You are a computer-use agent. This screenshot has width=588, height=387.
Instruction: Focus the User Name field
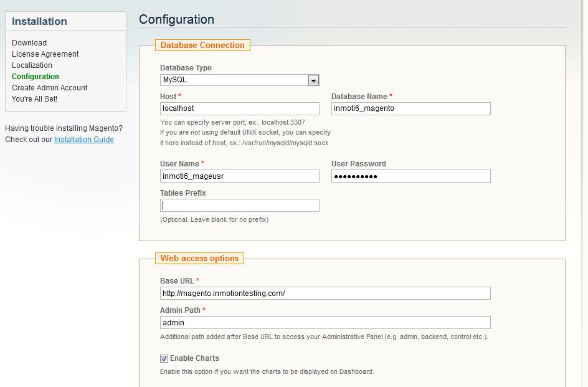[240, 176]
